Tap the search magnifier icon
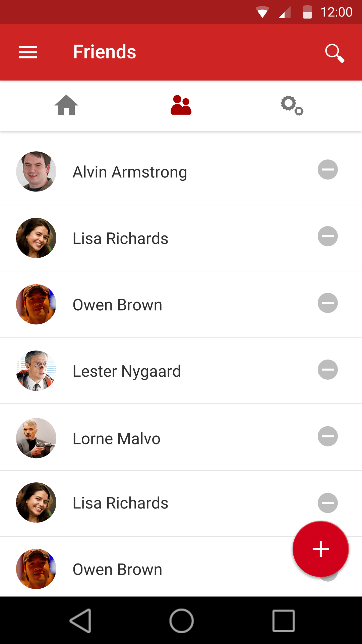 (335, 53)
